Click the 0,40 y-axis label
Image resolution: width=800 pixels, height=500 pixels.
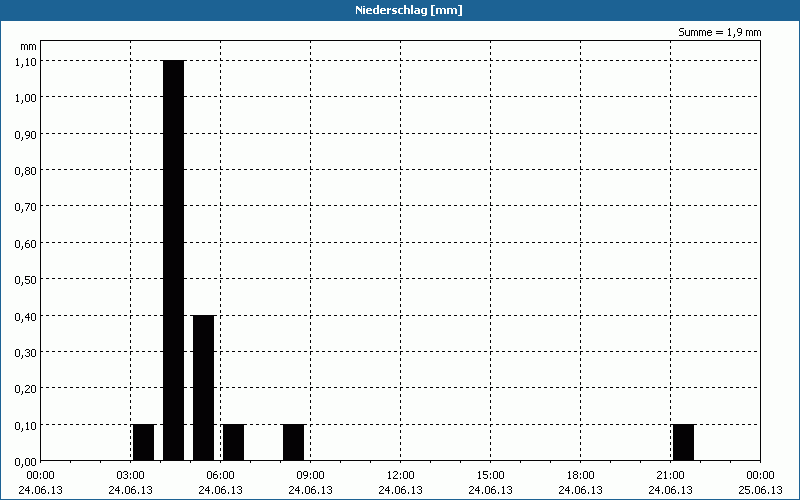point(26,316)
